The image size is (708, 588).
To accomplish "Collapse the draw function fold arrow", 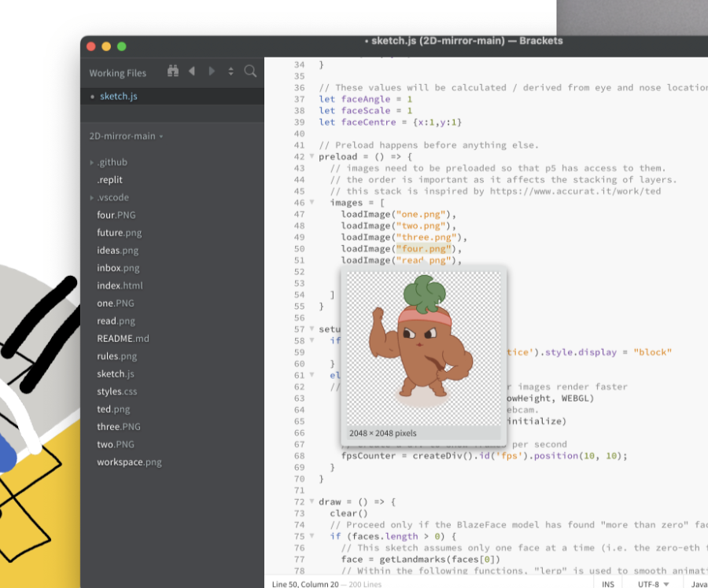I will click(x=312, y=502).
